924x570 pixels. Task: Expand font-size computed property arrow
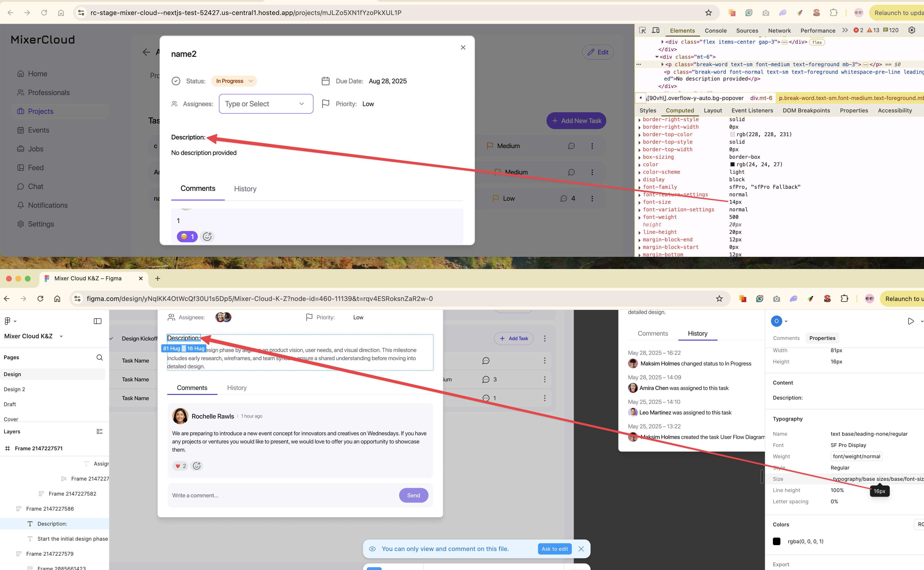[640, 202]
